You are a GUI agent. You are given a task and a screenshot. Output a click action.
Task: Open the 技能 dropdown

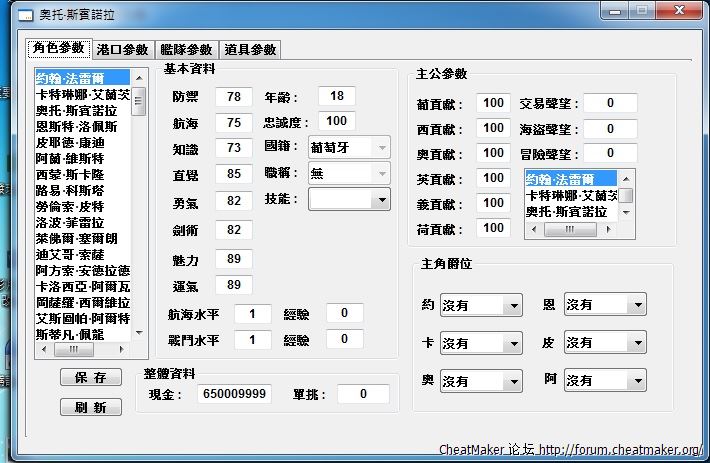[x=349, y=200]
